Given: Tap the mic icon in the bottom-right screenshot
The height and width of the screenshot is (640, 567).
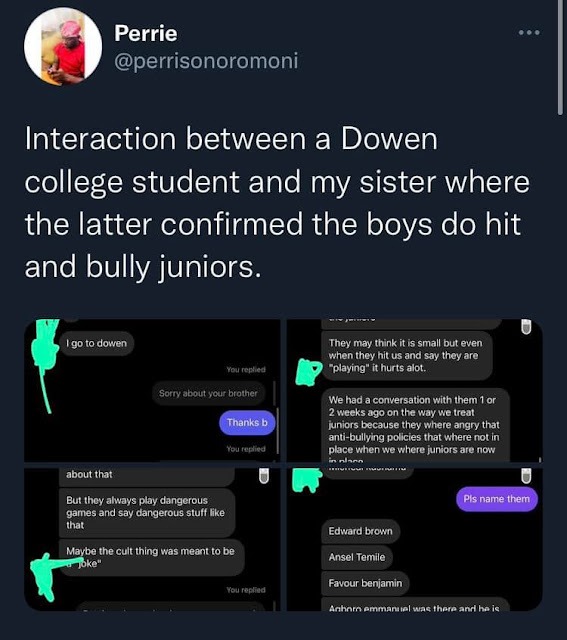Looking at the screenshot, I should pyautogui.click(x=526, y=476).
